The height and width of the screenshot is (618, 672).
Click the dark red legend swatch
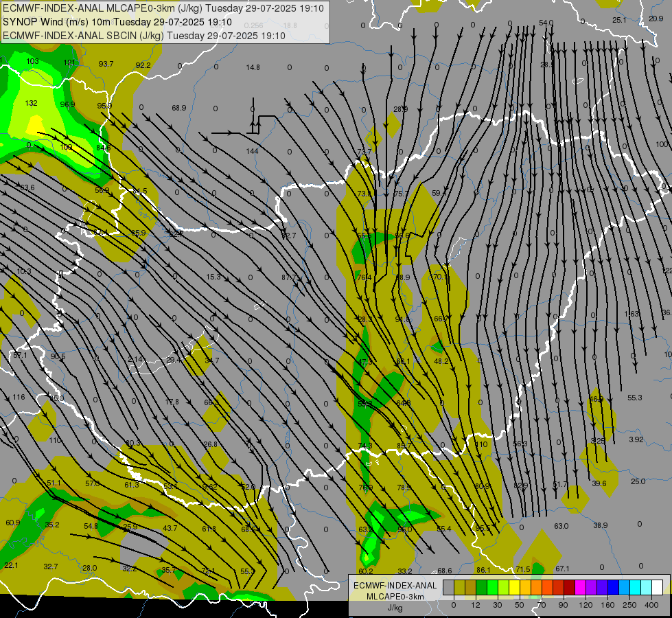coord(570,588)
